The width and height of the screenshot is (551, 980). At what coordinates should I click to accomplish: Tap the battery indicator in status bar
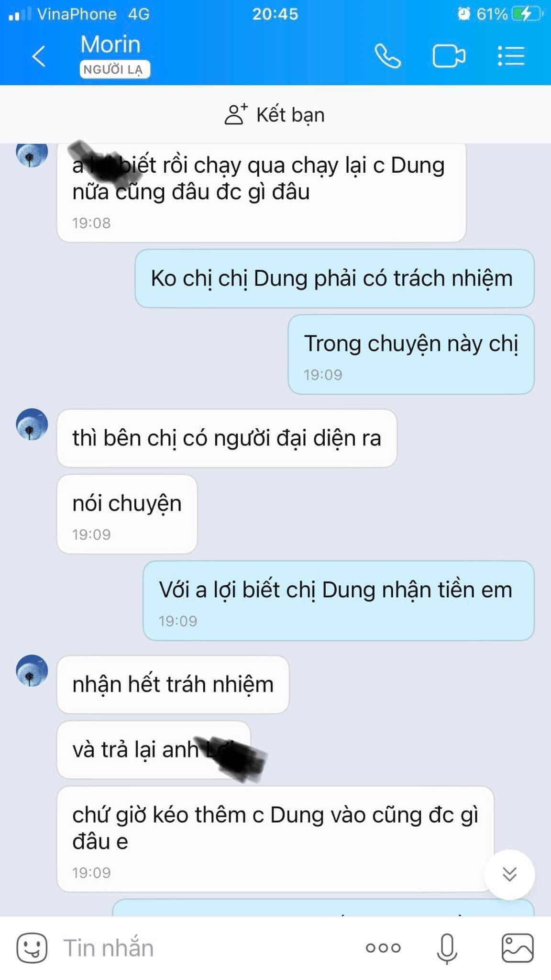coord(527,14)
